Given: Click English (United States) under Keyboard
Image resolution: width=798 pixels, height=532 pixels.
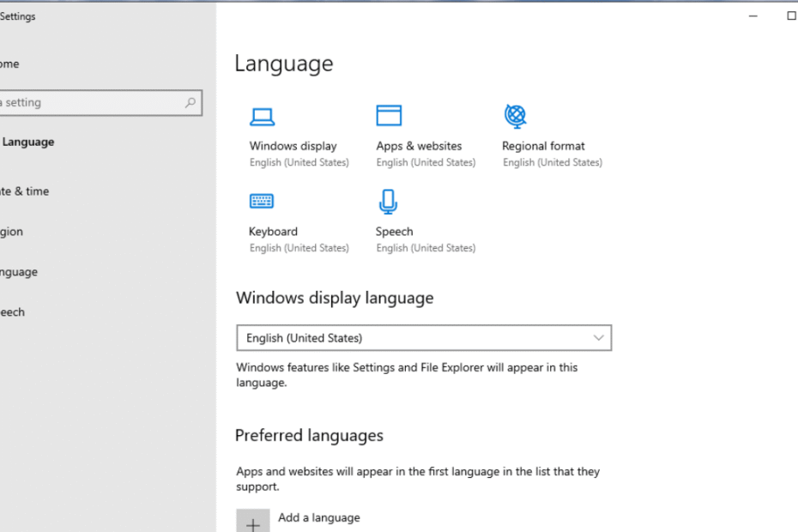Looking at the screenshot, I should coord(299,248).
